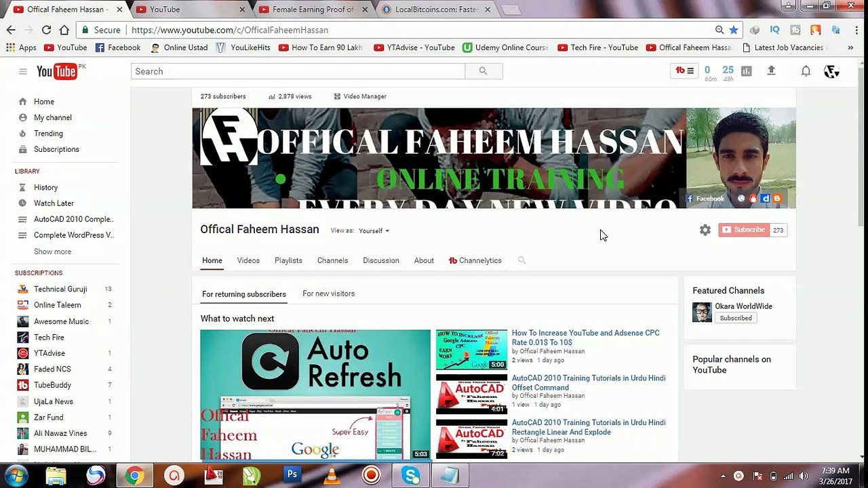
Task: Expand the bookmarks bar overflow chevron
Action: pyautogui.click(x=850, y=47)
